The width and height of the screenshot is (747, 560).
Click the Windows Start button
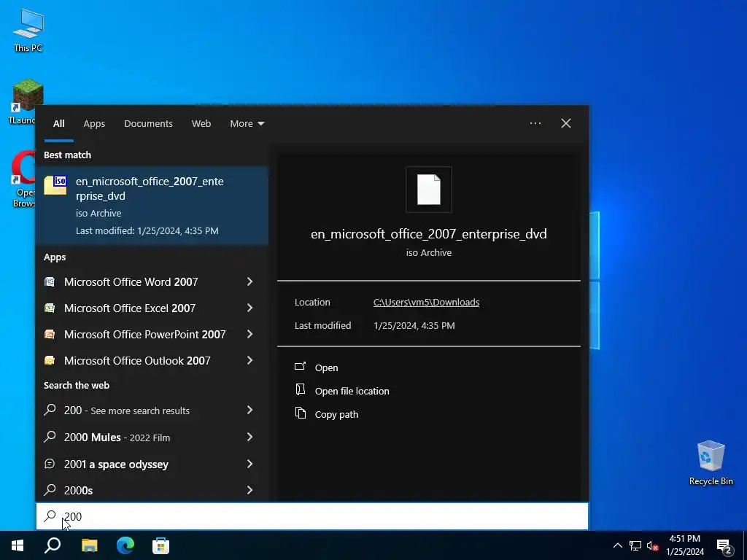tap(18, 545)
